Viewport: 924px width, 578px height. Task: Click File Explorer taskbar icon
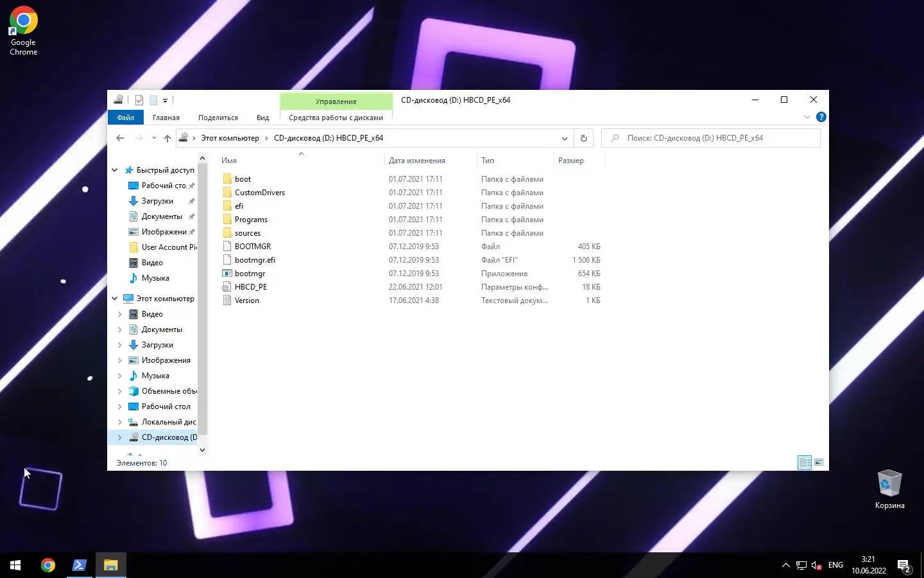click(111, 565)
